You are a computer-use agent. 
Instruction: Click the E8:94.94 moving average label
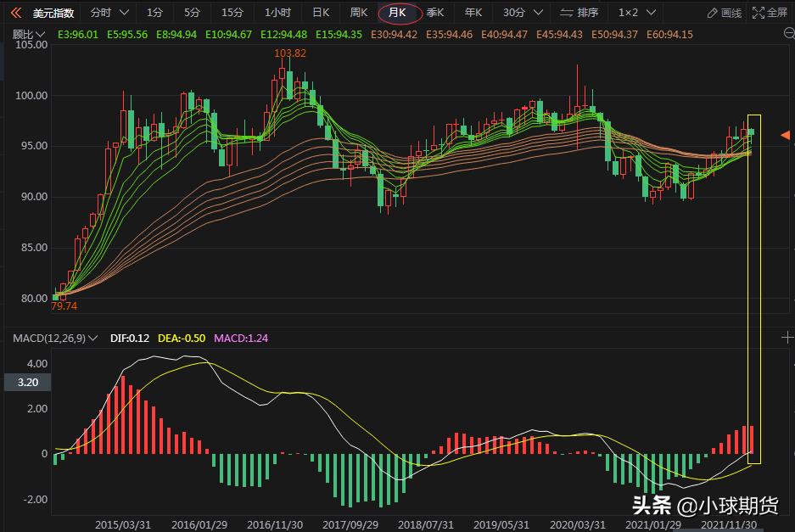[176, 35]
